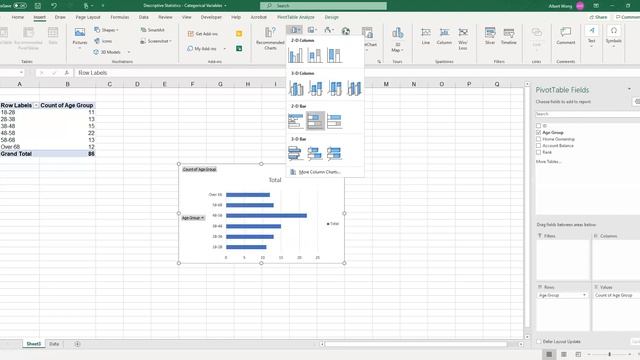Pick the highlighted 2-D Stacked Bar chart
640x360 pixels.
point(316,121)
